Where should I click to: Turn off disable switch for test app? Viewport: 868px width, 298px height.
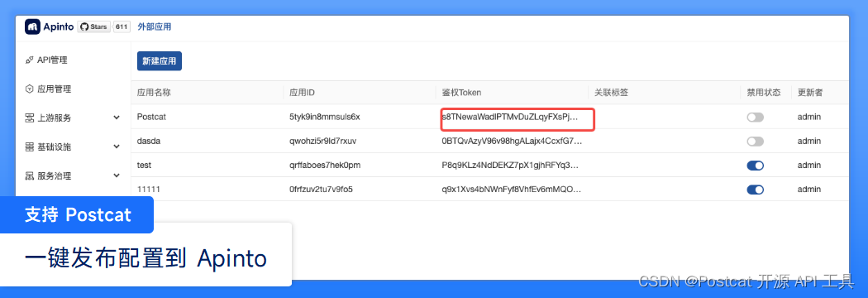tap(755, 166)
